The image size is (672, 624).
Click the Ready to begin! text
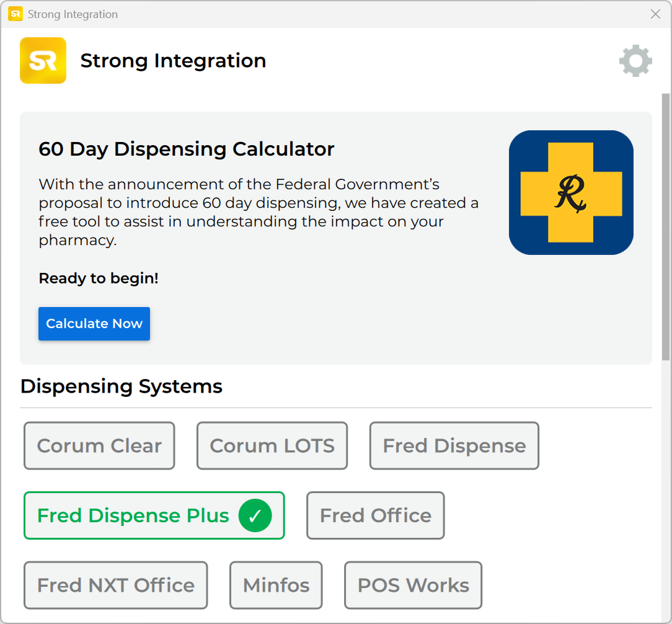pos(99,279)
